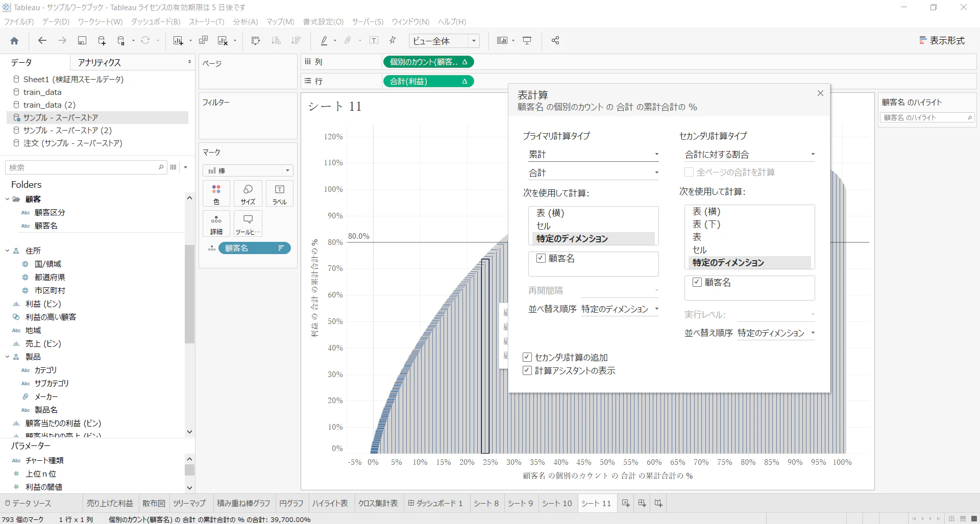Click the sort descending icon

click(296, 41)
